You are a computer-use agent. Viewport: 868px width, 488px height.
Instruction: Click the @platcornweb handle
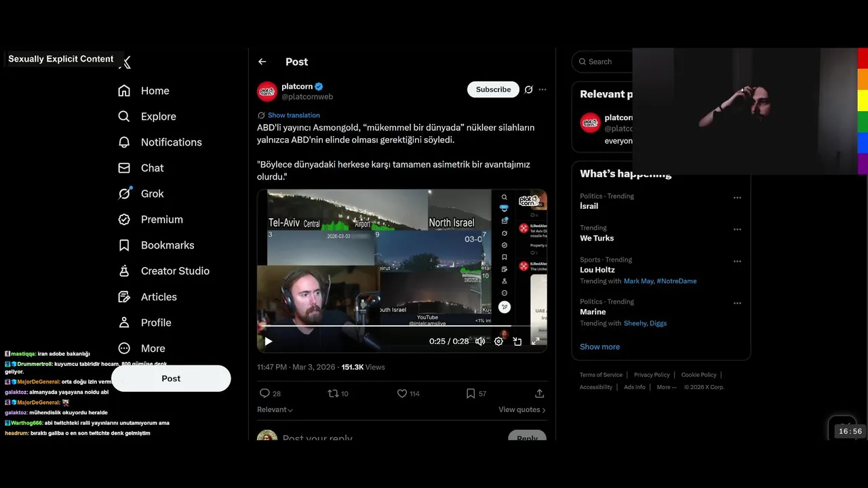tap(307, 97)
